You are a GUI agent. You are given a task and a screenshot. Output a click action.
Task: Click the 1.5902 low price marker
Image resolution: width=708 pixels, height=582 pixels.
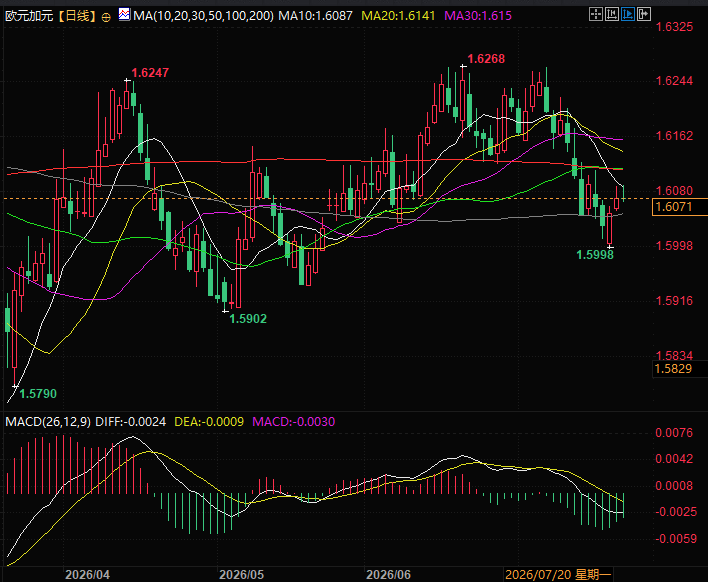pyautogui.click(x=248, y=319)
